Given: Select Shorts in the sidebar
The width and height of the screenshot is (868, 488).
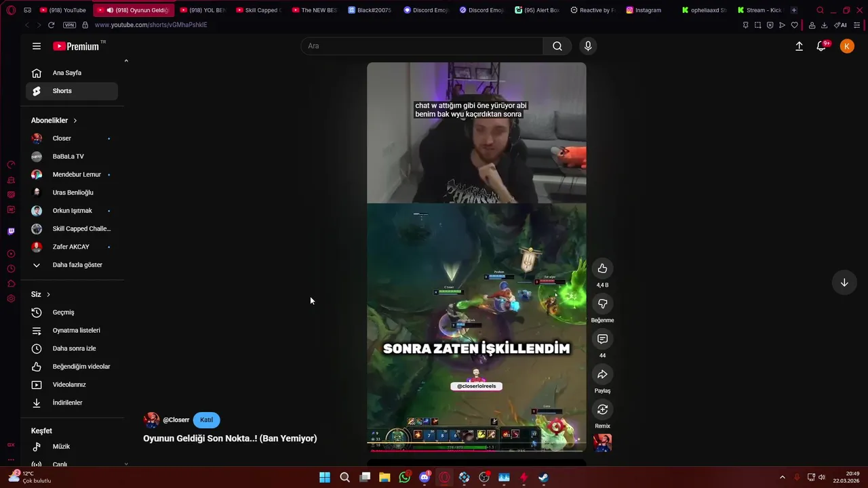Looking at the screenshot, I should click(x=72, y=91).
